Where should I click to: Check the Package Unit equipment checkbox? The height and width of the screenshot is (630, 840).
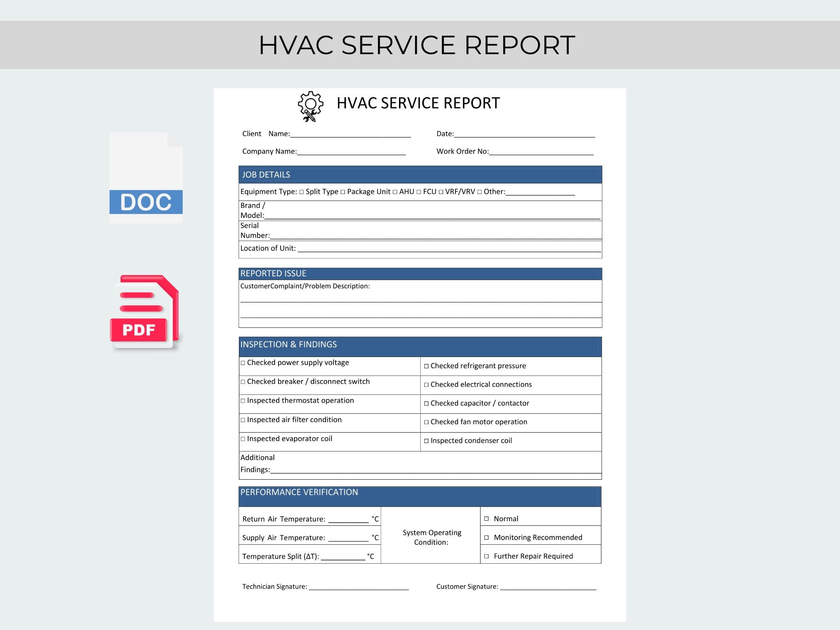click(x=343, y=192)
